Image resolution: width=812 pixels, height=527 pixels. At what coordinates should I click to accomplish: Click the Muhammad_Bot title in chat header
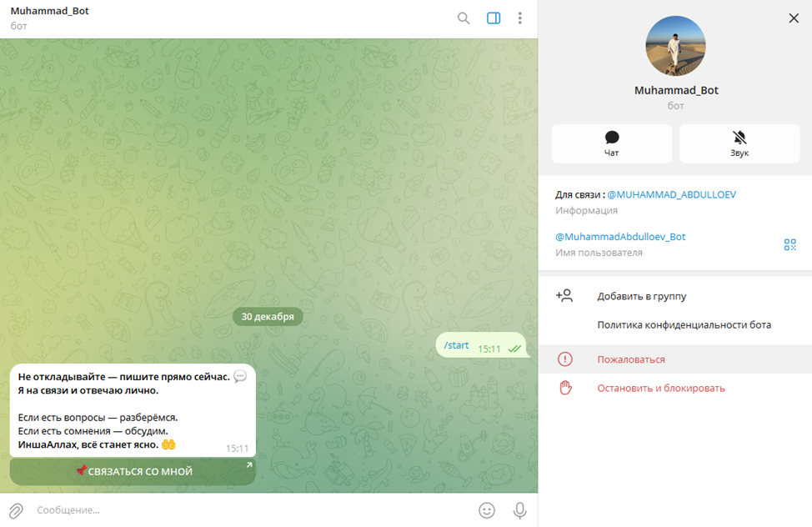pos(50,11)
